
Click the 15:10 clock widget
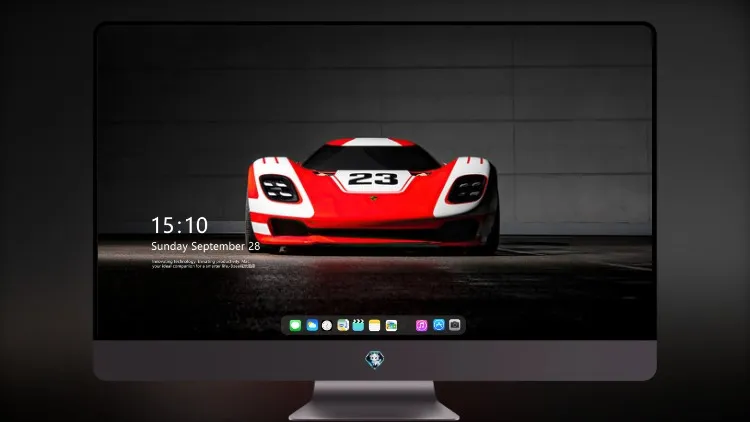pyautogui.click(x=179, y=225)
